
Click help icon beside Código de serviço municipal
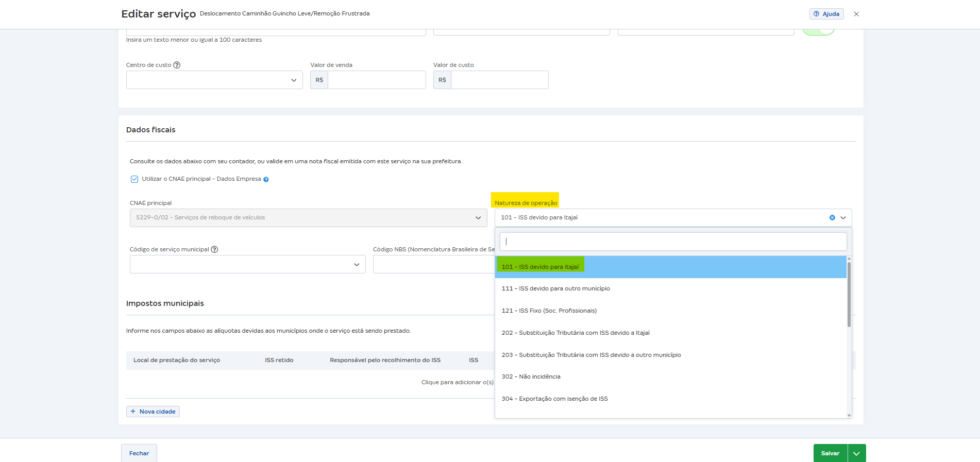click(214, 249)
